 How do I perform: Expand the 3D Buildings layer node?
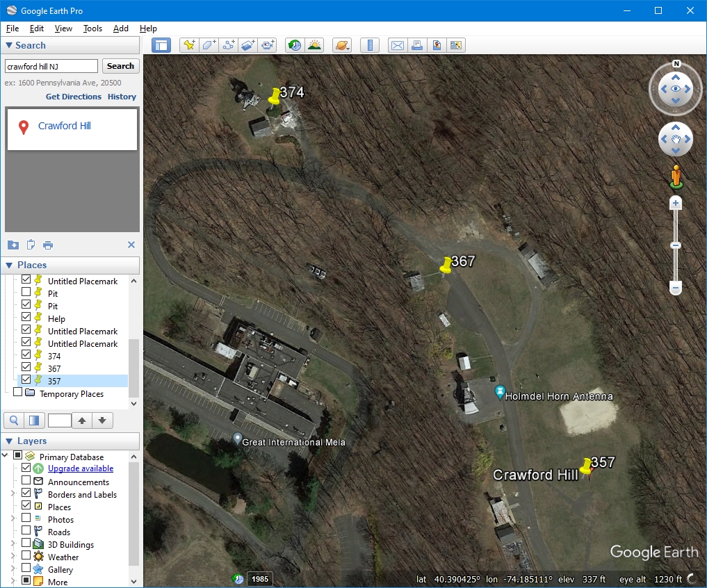13,544
